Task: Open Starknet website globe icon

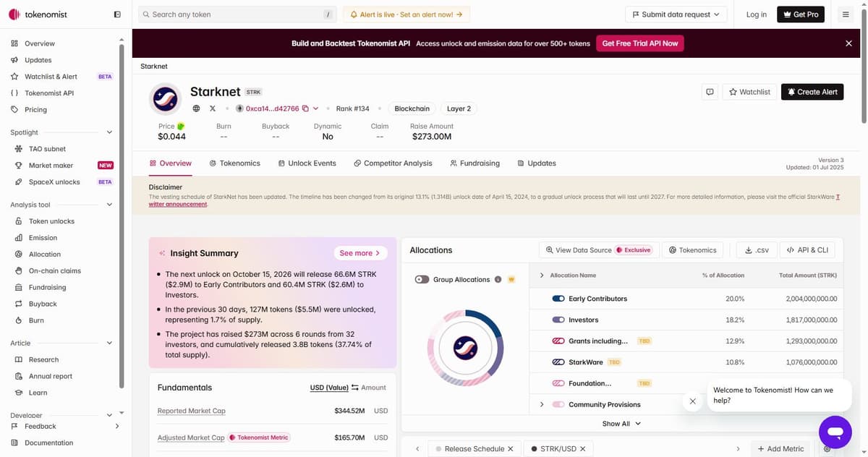Action: [196, 108]
